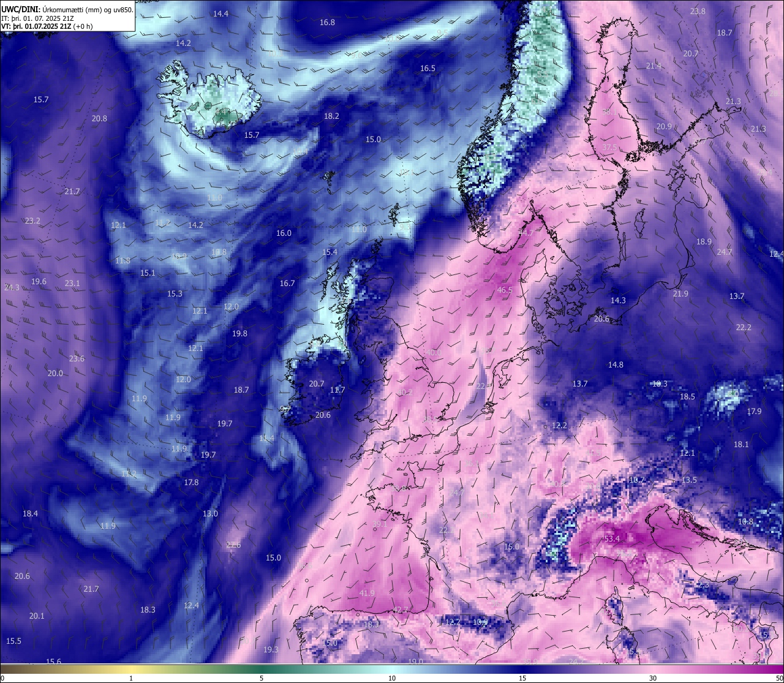Click the 53.4 value over northern Italy
This screenshot has width=784, height=683.
(612, 538)
